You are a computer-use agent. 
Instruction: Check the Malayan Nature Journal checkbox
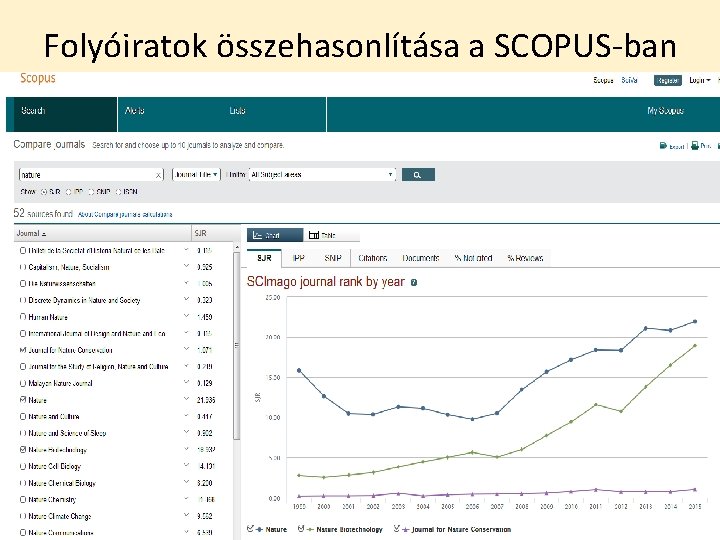pos(22,383)
